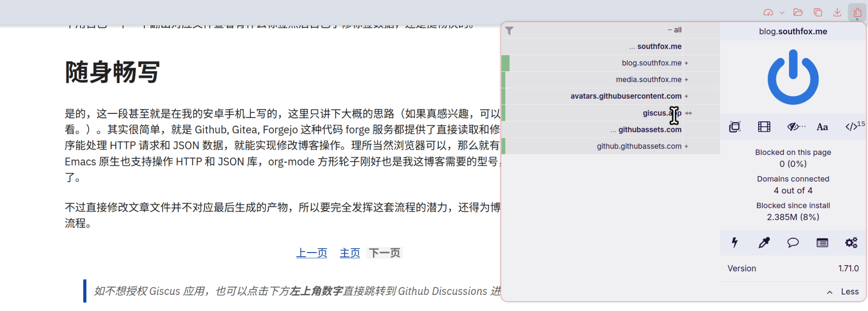The width and height of the screenshot is (868, 311).
Task: Open the browser downloads icon
Action: point(837,12)
